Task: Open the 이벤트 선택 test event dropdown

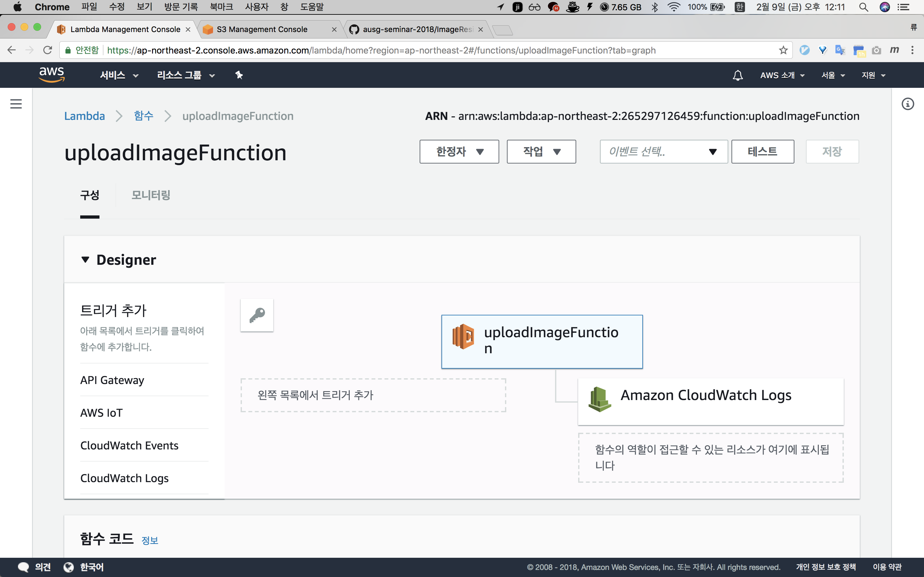Action: point(663,152)
